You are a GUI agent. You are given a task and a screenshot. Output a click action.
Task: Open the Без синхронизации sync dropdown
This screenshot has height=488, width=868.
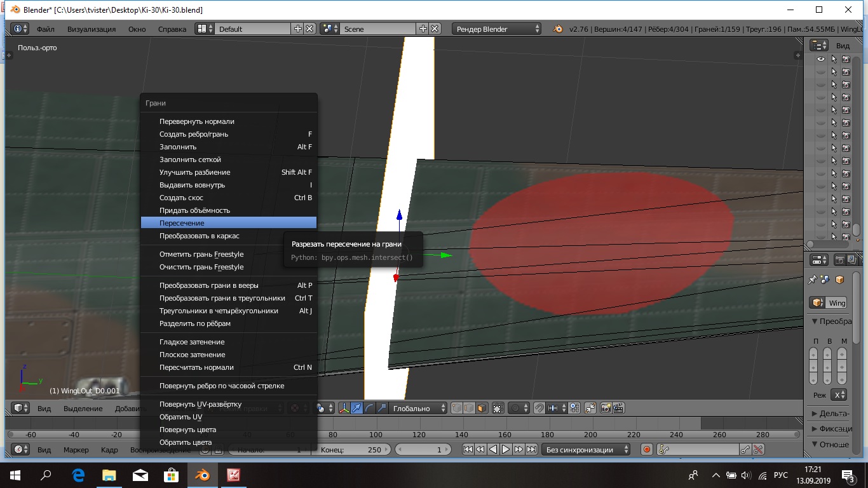coord(586,449)
